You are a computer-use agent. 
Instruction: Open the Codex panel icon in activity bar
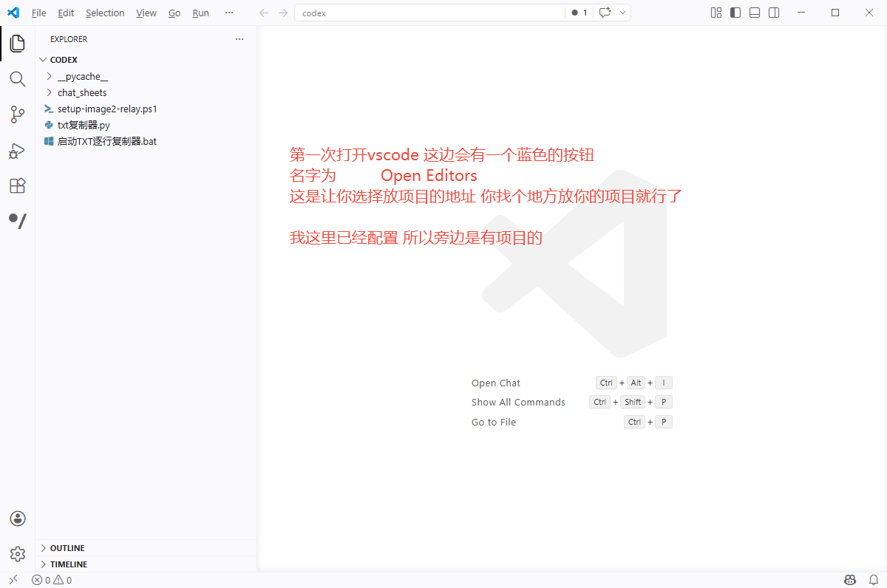[17, 220]
